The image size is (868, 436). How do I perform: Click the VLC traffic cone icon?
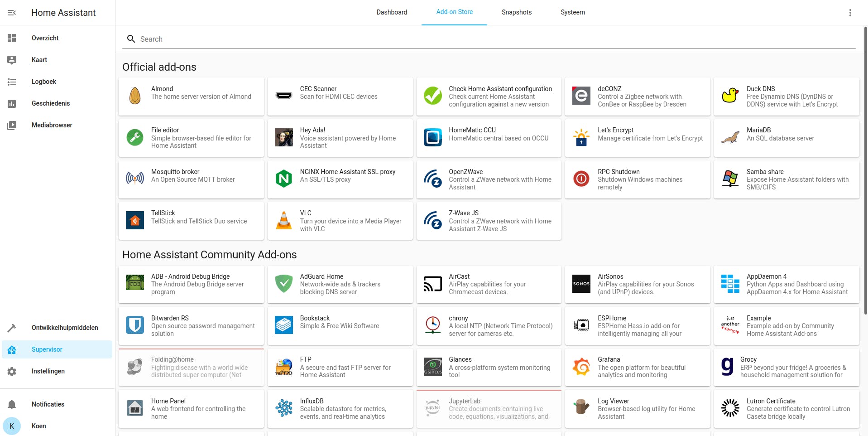[284, 220]
